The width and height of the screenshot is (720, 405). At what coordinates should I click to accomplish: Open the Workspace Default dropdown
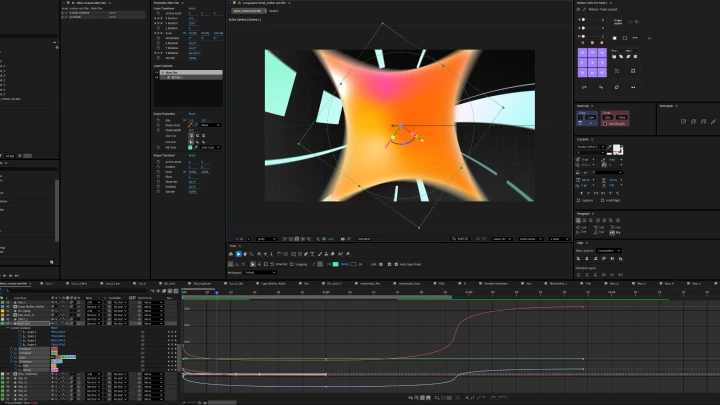pos(261,272)
